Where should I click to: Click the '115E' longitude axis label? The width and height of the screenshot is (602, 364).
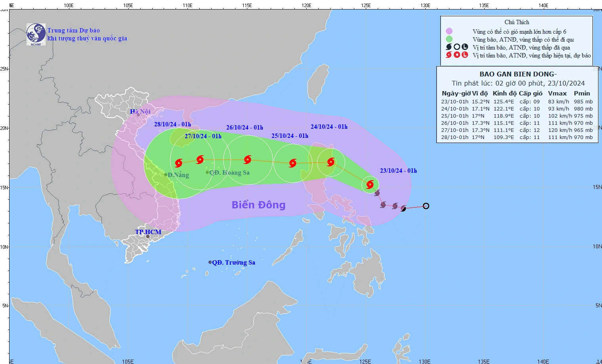[247, 5]
